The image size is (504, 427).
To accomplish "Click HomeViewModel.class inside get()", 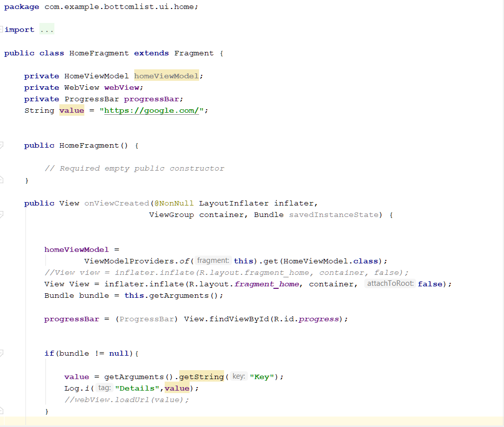I will pos(330,261).
